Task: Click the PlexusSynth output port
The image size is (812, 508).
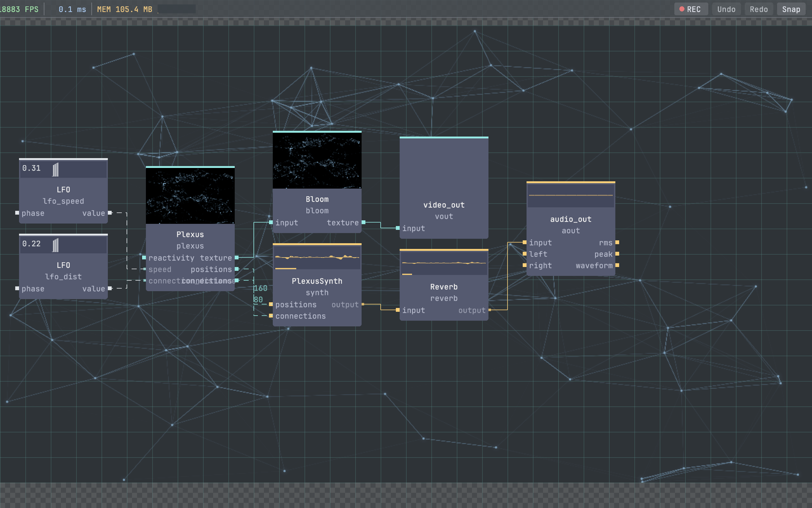Action: 363,304
